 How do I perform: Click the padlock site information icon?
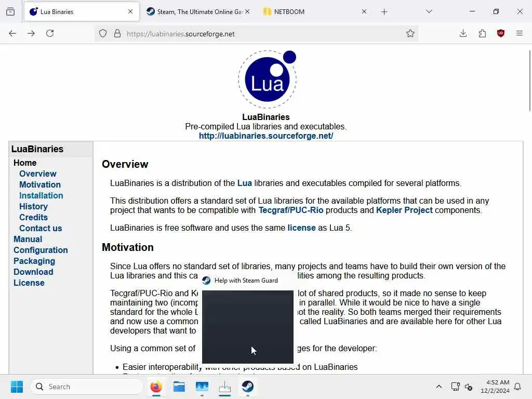[117, 34]
